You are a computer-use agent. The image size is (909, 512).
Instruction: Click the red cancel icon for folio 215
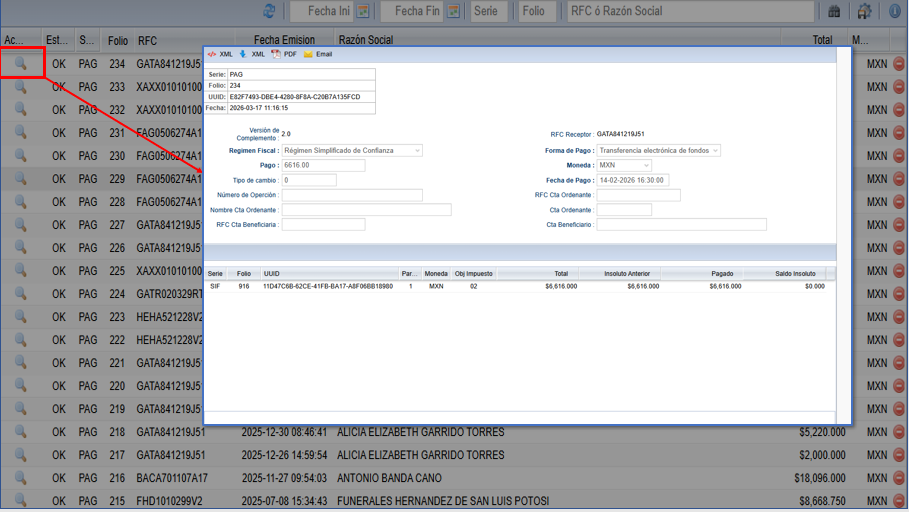[x=898, y=500]
